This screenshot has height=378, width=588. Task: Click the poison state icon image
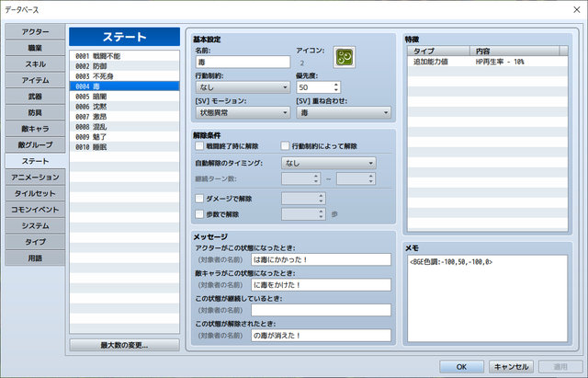pos(345,57)
